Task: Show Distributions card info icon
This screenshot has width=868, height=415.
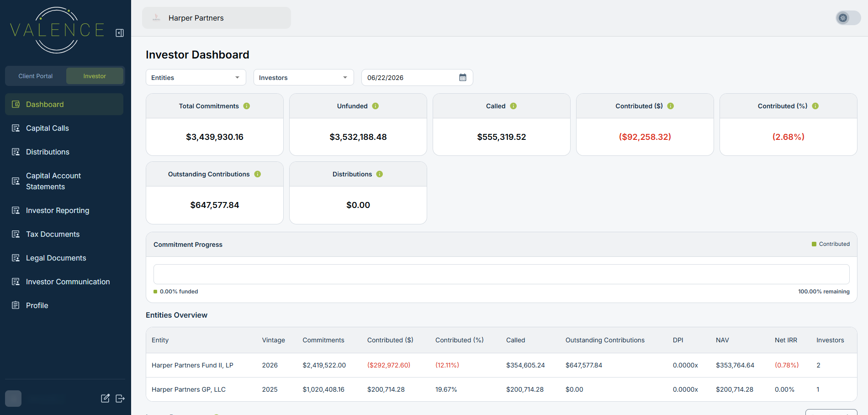Action: point(380,174)
